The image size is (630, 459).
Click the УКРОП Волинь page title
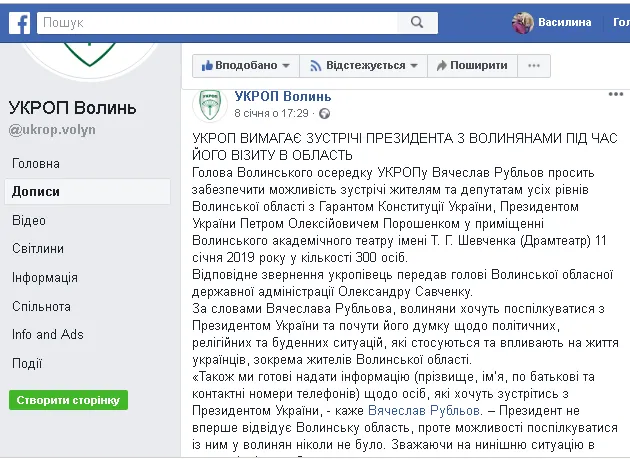click(72, 108)
